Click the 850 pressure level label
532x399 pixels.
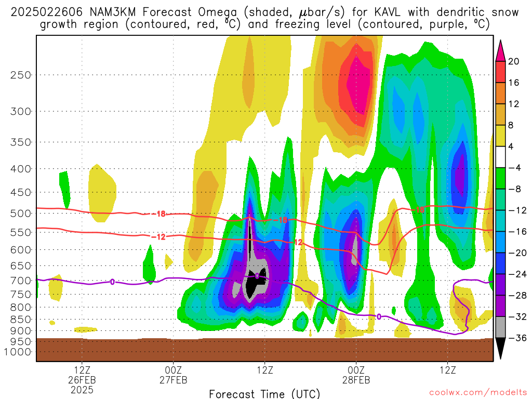tap(21, 320)
